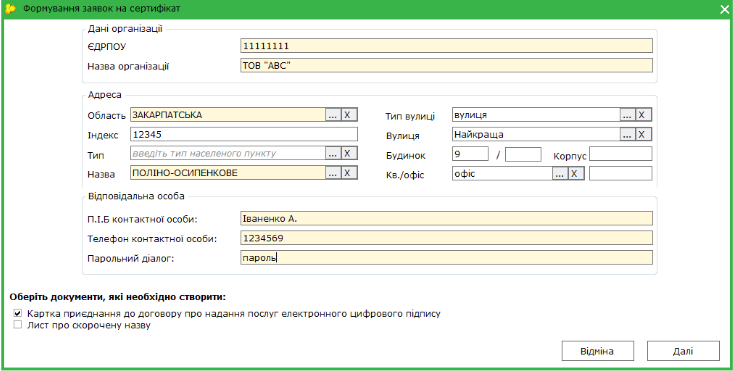Clear the Вулиця Найкраща field with X
This screenshot has height=371, width=733.
click(x=643, y=135)
